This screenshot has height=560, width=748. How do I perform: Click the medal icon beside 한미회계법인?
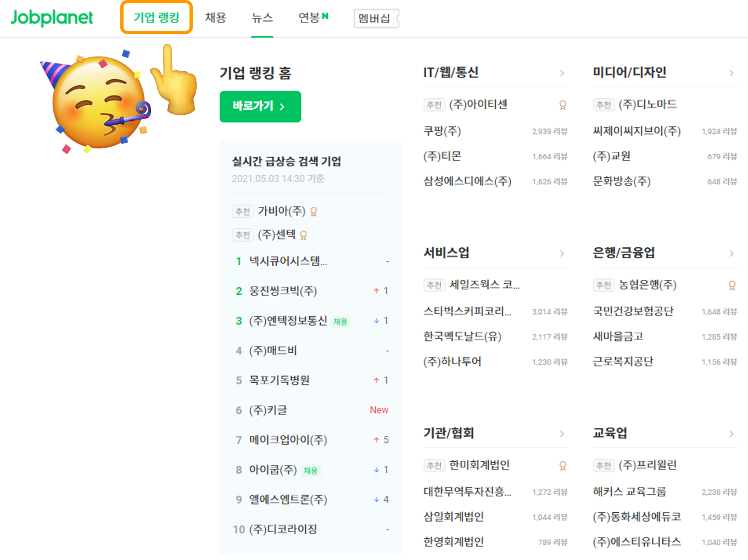562,466
